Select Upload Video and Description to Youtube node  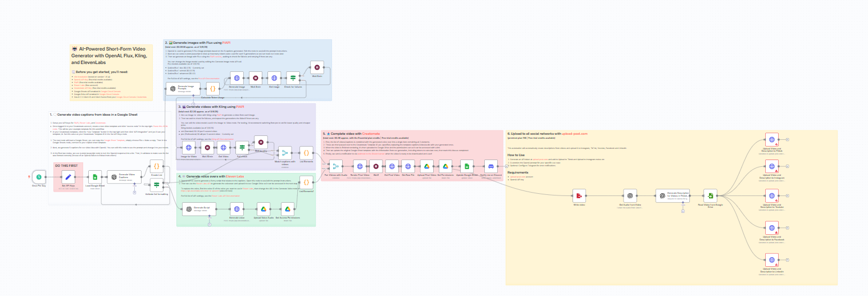click(x=772, y=195)
